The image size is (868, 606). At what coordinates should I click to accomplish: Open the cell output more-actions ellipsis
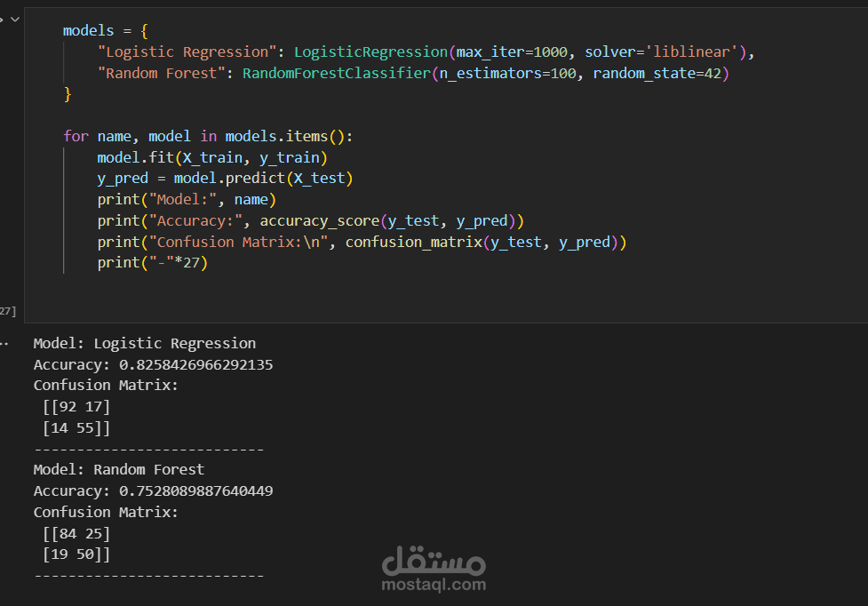coord(4,344)
